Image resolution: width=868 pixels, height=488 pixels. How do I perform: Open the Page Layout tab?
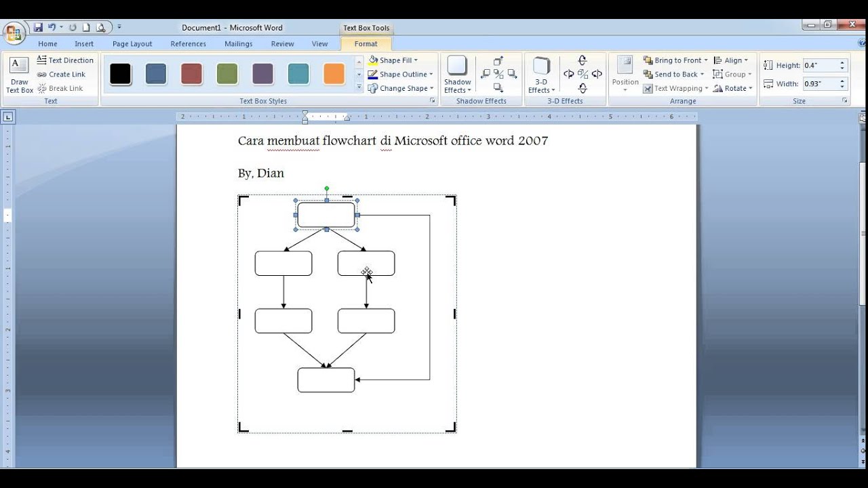[x=132, y=44]
